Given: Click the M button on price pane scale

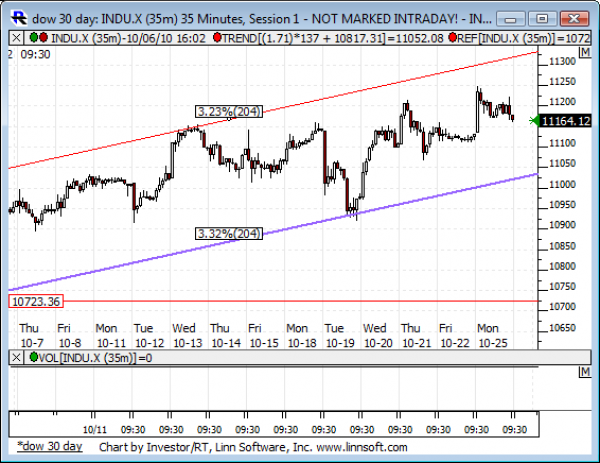Looking at the screenshot, I should coord(585,52).
